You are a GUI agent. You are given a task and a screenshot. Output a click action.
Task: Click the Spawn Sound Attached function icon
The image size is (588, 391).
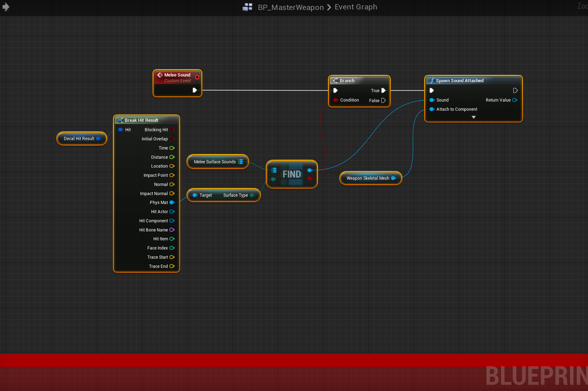432,81
